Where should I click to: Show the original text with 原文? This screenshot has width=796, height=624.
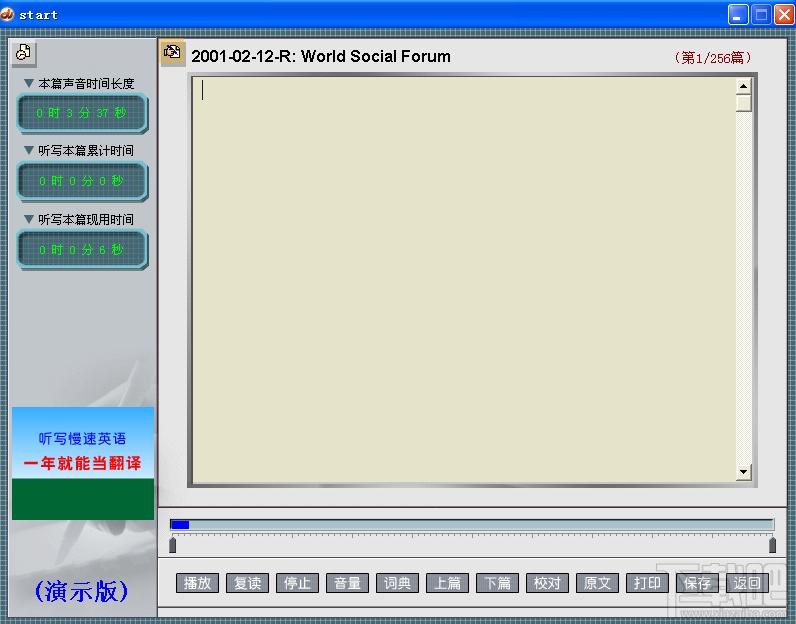[598, 583]
